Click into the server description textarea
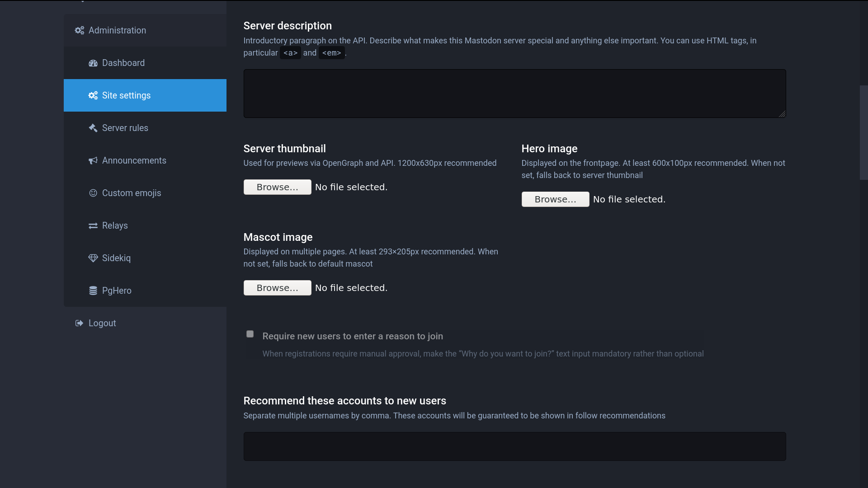 514,94
